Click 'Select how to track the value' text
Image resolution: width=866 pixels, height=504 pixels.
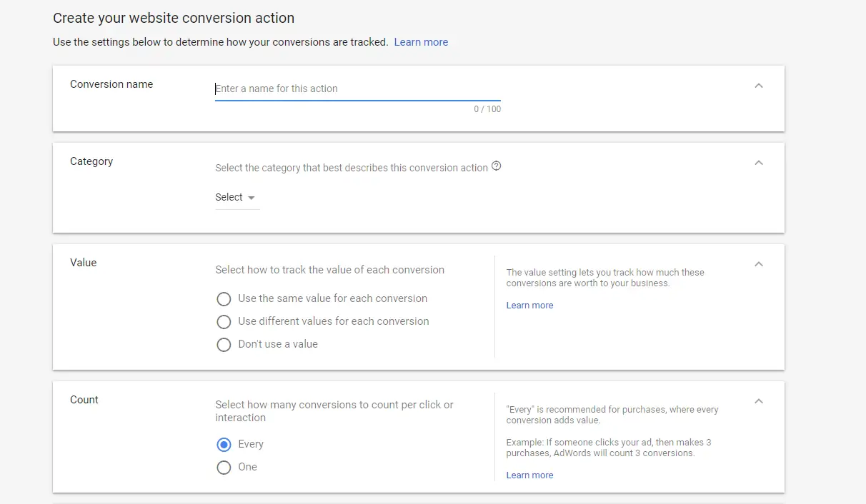coord(330,270)
